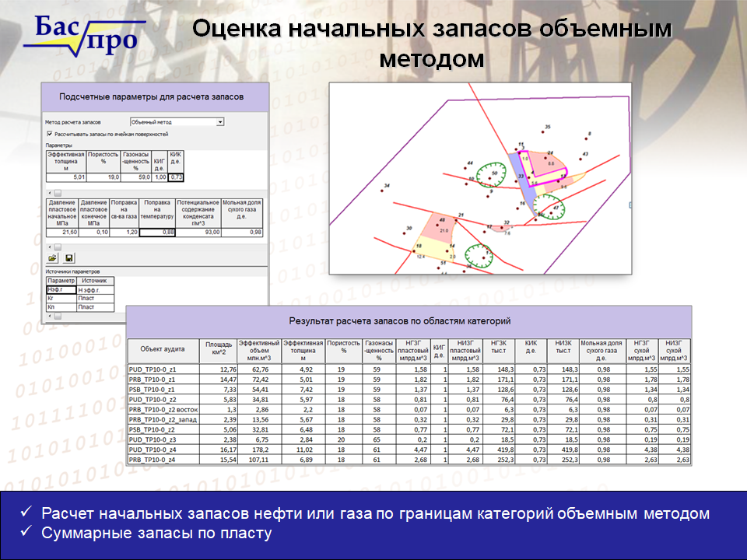The width and height of the screenshot is (747, 560).
Task: Click gas saturation cell 65 in PUD_TP10-0_z3 row
Action: point(379,439)
